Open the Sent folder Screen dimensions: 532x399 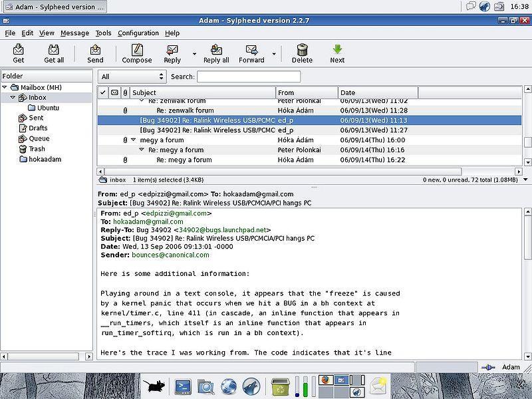coord(36,118)
